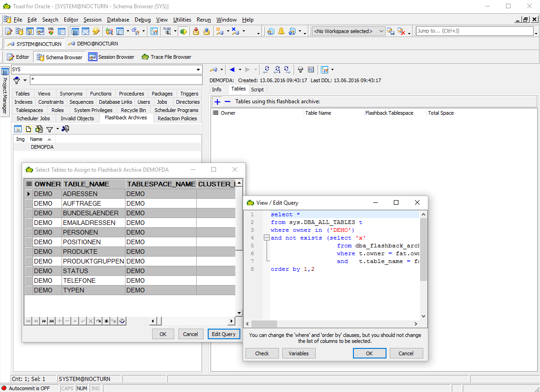Viewport: 540px width, 392px height.
Task: Expand dropdown arrow next to back navigation arrow
Action: tap(240, 69)
